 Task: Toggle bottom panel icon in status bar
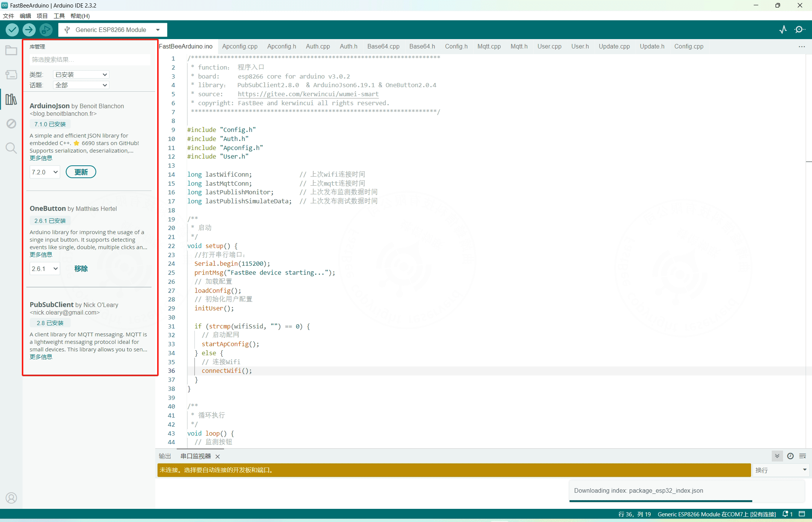pos(802,514)
